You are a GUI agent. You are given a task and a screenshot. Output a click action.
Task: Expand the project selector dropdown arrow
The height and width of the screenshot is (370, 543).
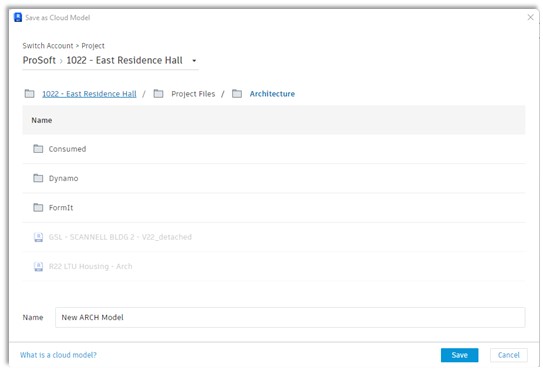(x=194, y=61)
